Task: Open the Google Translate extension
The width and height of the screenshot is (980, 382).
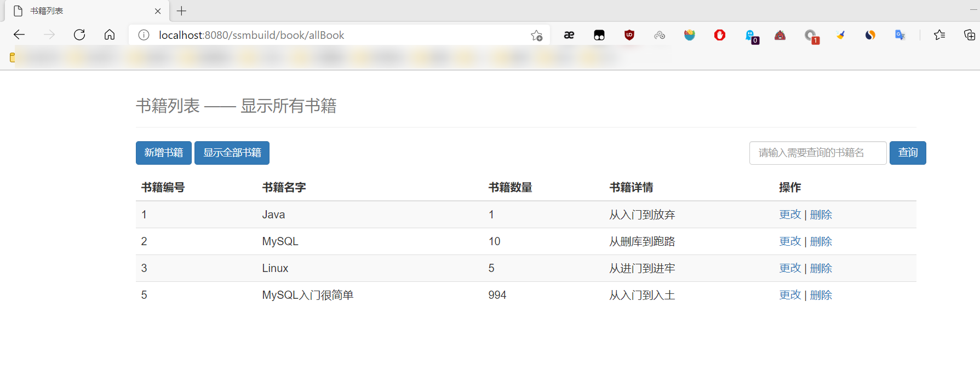Action: [899, 35]
